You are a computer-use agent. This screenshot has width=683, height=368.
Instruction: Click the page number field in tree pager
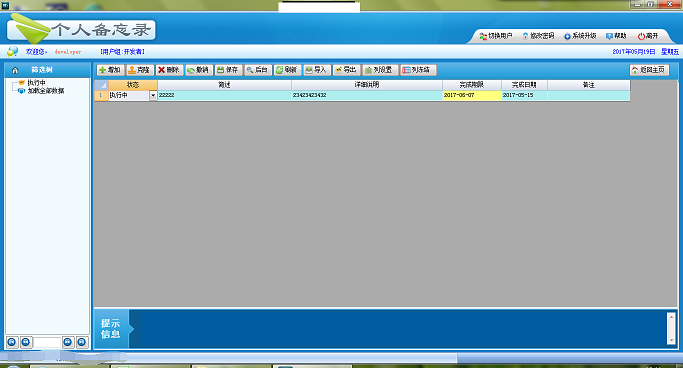tap(47, 342)
